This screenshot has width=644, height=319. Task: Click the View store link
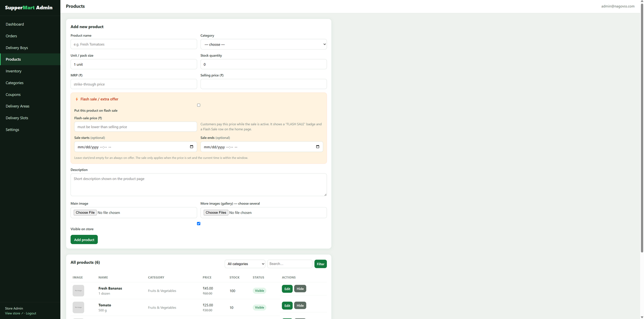tap(14, 313)
